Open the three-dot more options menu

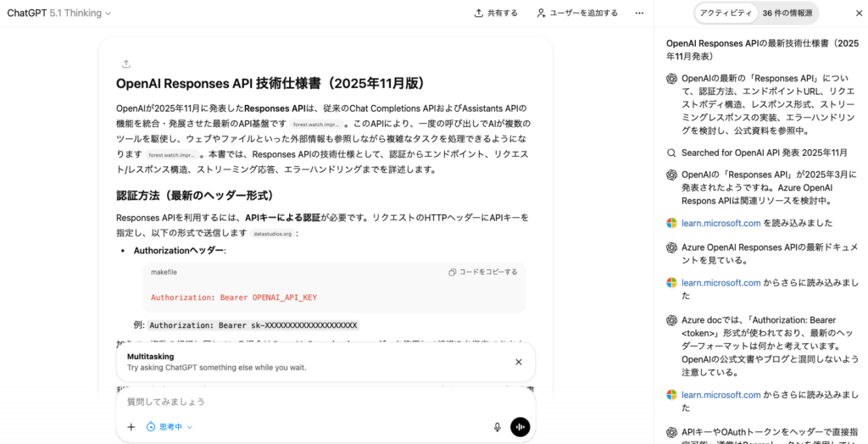point(639,13)
